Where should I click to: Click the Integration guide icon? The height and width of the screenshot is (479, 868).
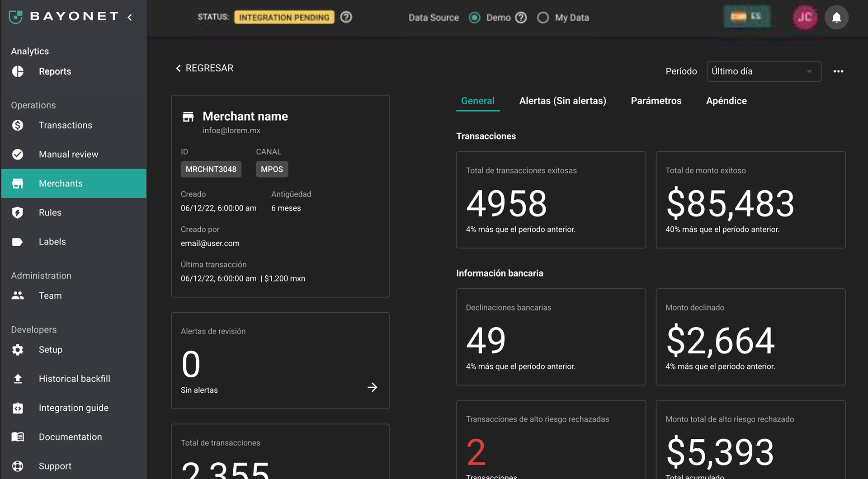(18, 408)
